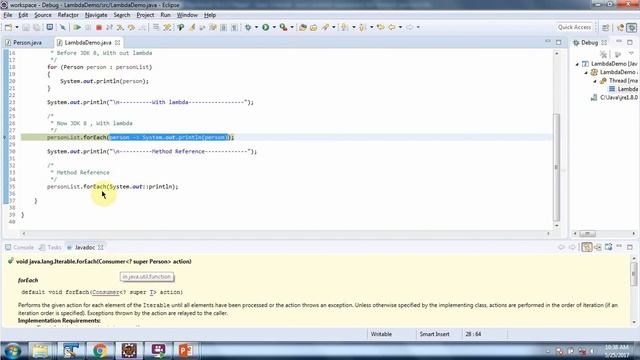Open PowerPoint from the taskbar
The image size is (640, 360).
pos(186,351)
